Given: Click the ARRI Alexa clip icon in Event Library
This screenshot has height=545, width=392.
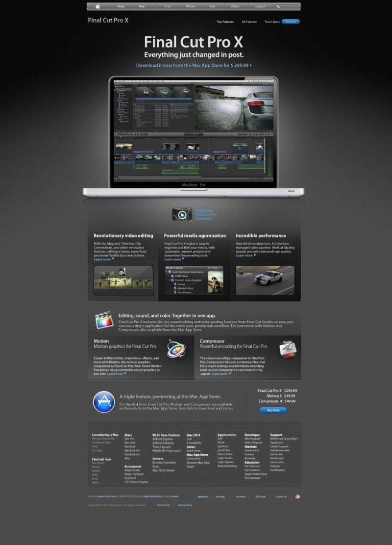Looking at the screenshot, I should point(172,276).
